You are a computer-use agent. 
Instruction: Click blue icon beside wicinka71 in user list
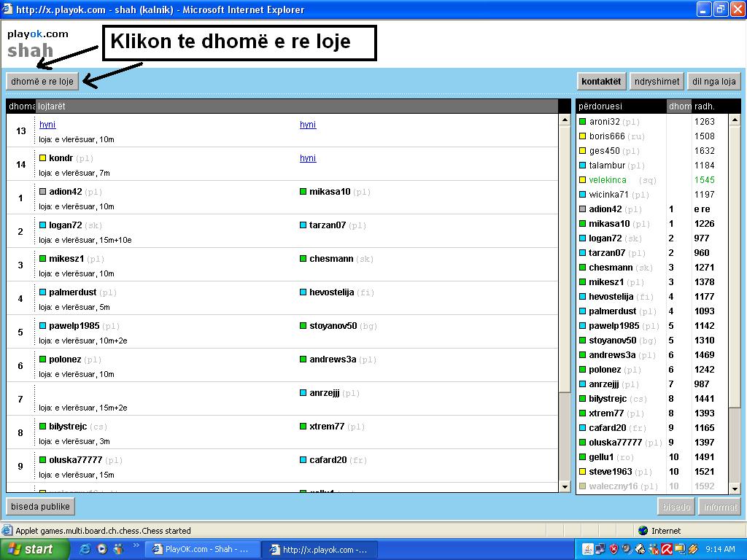point(582,194)
